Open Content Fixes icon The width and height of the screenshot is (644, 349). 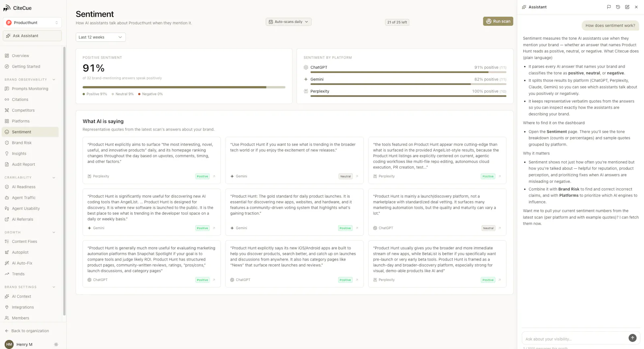pos(7,242)
